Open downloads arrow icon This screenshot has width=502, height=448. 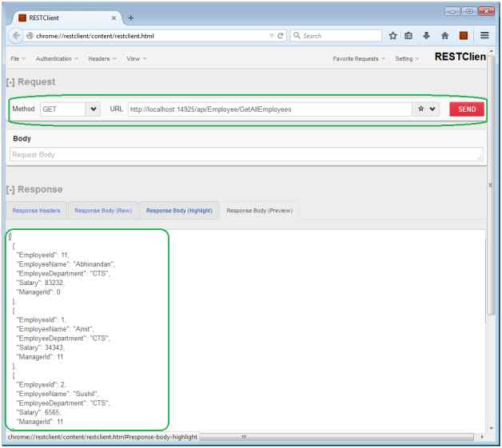[x=426, y=36]
